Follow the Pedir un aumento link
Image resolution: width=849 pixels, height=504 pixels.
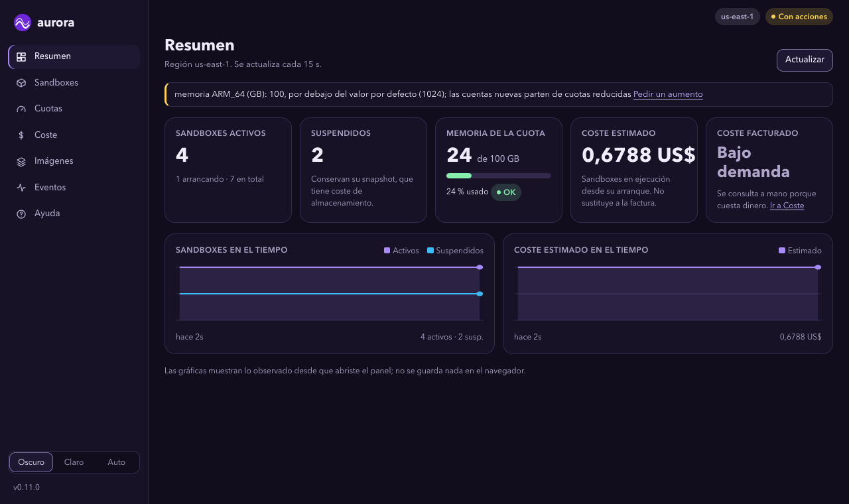[668, 94]
